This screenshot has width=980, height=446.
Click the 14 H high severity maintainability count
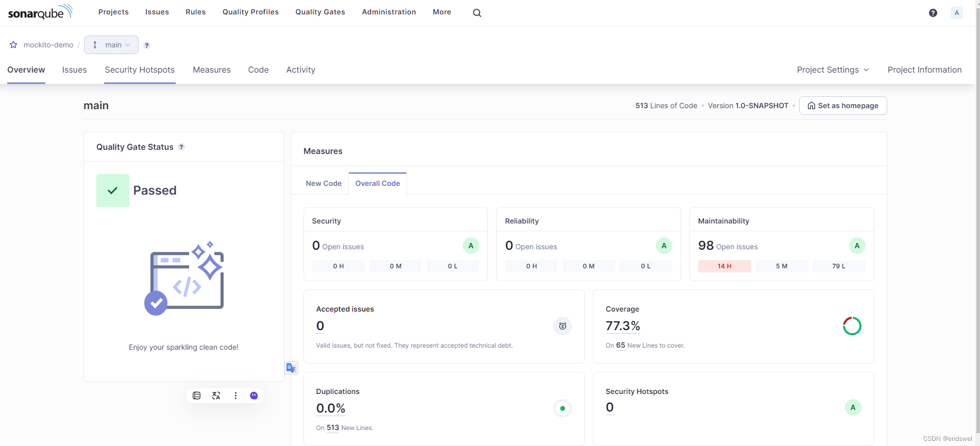pyautogui.click(x=724, y=266)
